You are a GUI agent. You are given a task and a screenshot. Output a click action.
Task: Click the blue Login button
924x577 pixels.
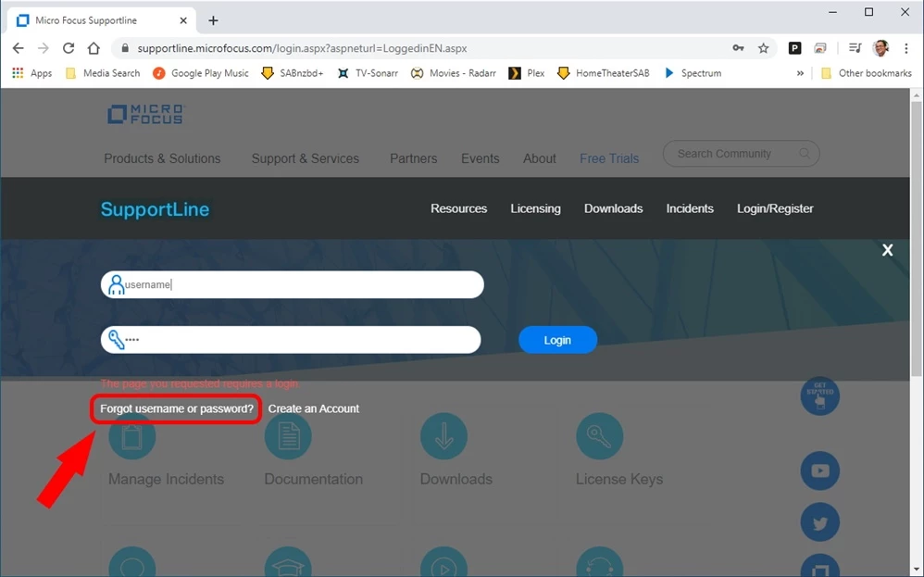point(557,340)
